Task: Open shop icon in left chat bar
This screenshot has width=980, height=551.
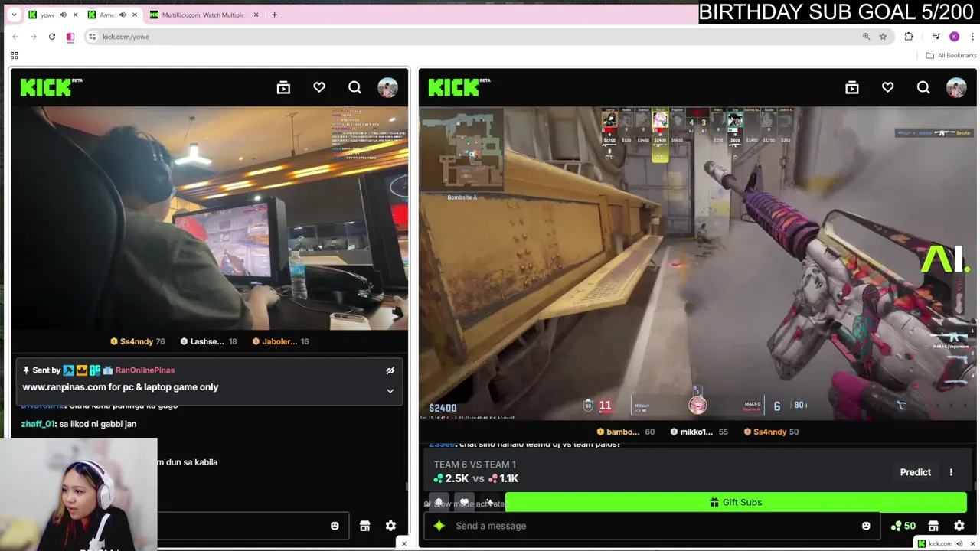Action: [364, 526]
